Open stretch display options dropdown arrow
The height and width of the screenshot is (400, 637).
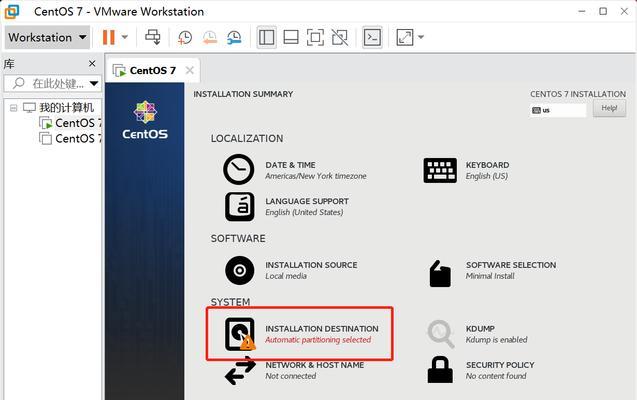(x=421, y=37)
